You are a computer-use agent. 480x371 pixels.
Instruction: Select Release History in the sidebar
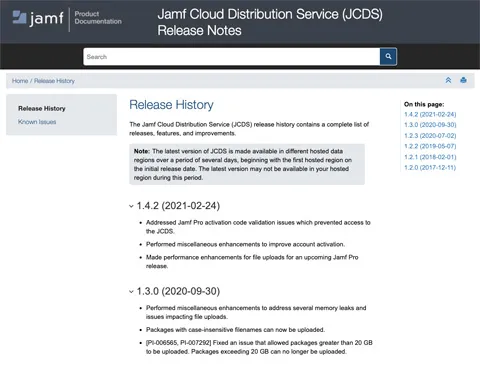click(x=42, y=109)
